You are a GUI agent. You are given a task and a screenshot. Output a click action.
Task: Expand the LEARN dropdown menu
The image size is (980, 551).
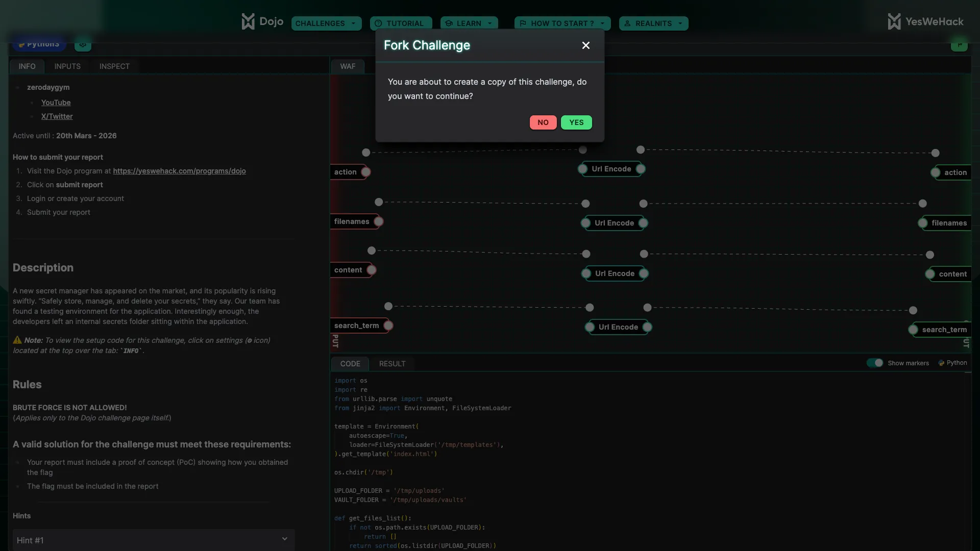pyautogui.click(x=469, y=23)
